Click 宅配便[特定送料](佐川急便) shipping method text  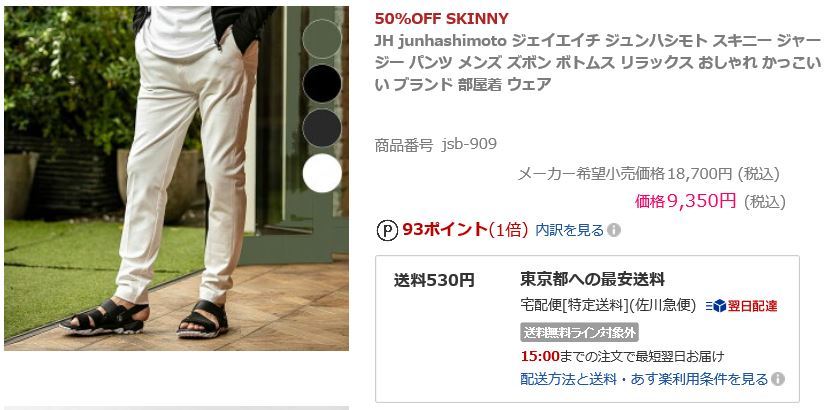click(608, 306)
